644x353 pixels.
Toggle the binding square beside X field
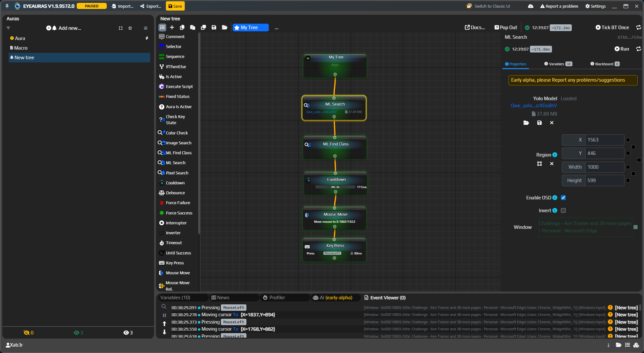click(628, 140)
